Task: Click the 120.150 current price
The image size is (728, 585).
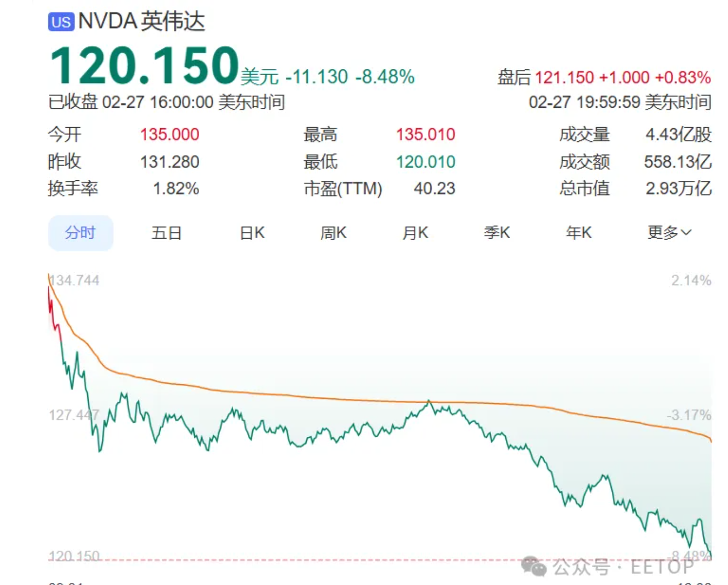Action: 144,66
